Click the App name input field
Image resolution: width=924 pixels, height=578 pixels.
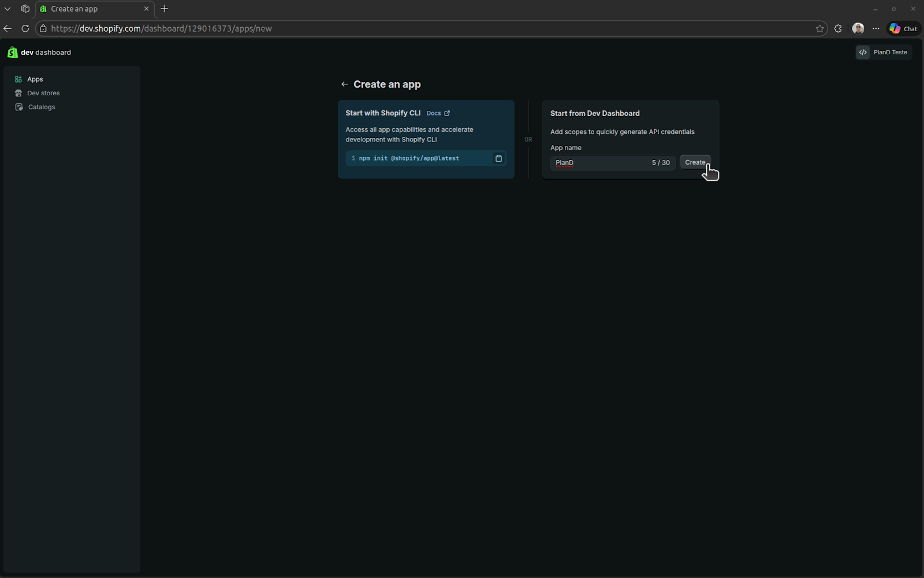click(613, 163)
